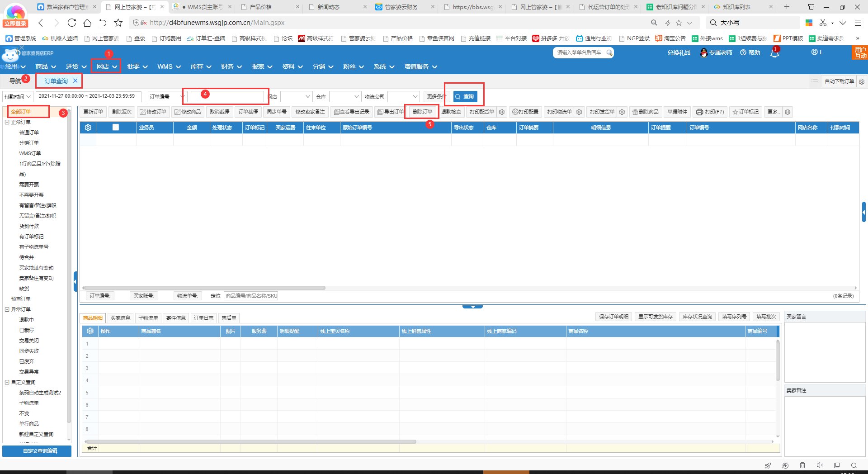
Task: Tick the select-all checkbox in order grid header
Action: [x=116, y=128]
